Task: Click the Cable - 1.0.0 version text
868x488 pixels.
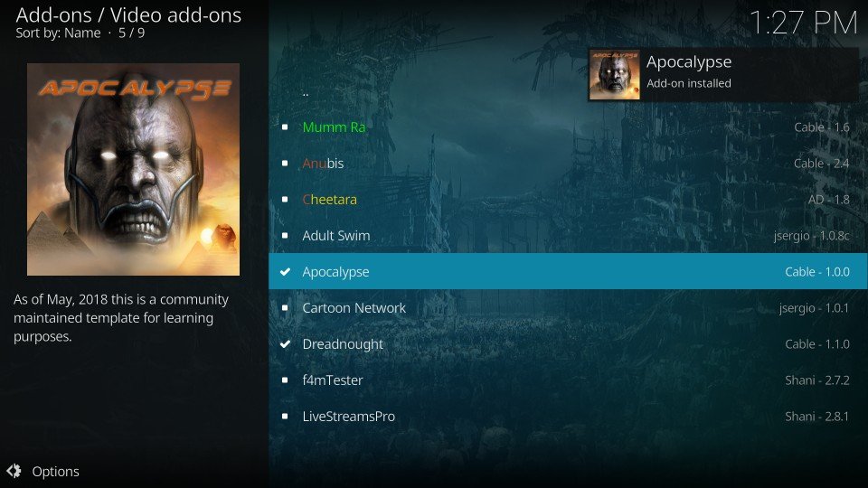Action: (817, 272)
